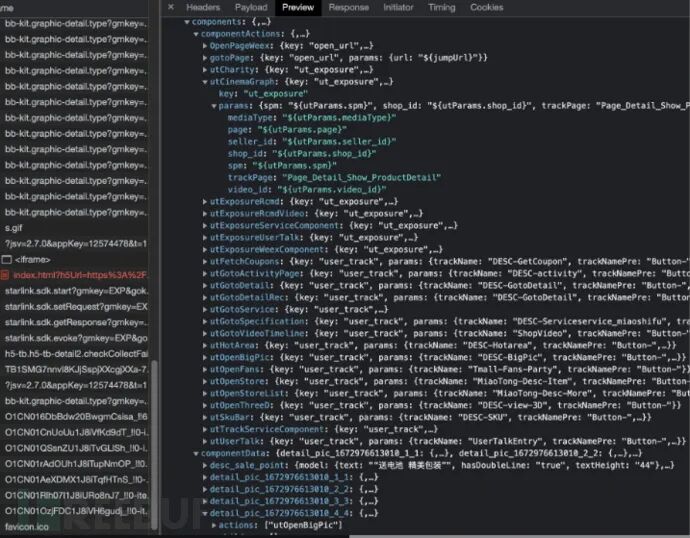This screenshot has width=690, height=538.
Task: Expand the utOpenStore entry
Action: tap(205, 381)
